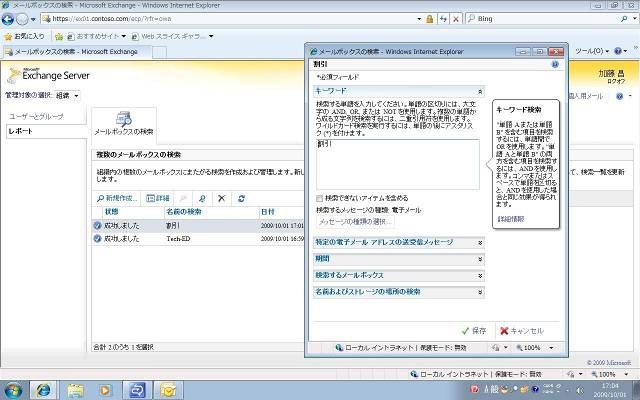This screenshot has width=640, height=400.
Task: Click the refresh icon in search list toolbar
Action: [241, 198]
